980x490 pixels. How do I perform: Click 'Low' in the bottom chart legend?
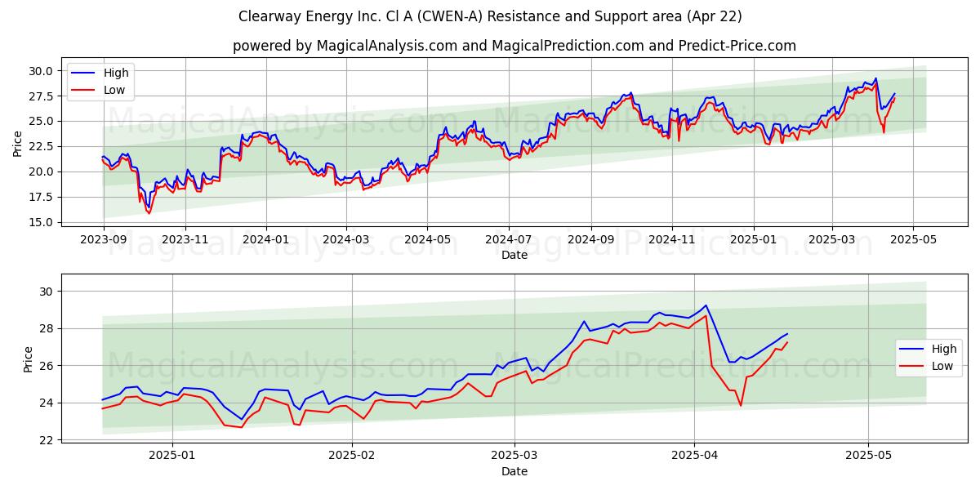[x=942, y=366]
